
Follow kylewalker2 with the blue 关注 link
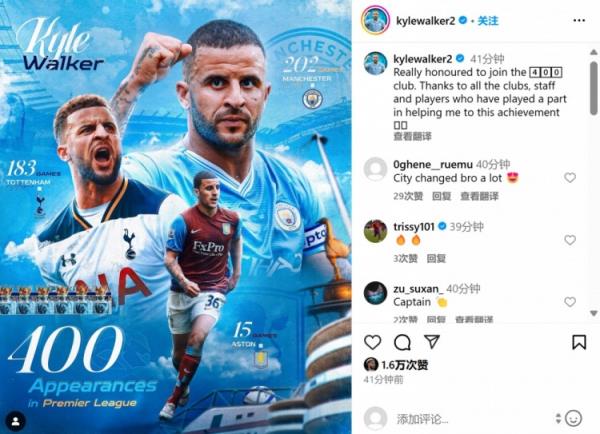coord(488,21)
